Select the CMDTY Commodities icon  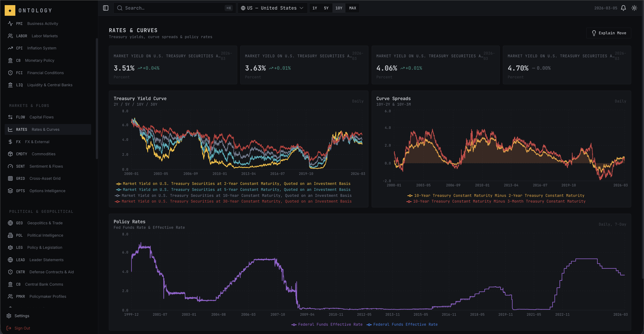pos(10,154)
